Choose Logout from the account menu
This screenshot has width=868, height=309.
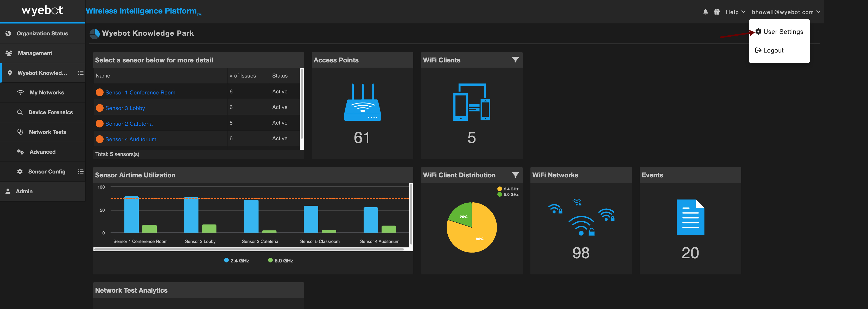point(769,50)
